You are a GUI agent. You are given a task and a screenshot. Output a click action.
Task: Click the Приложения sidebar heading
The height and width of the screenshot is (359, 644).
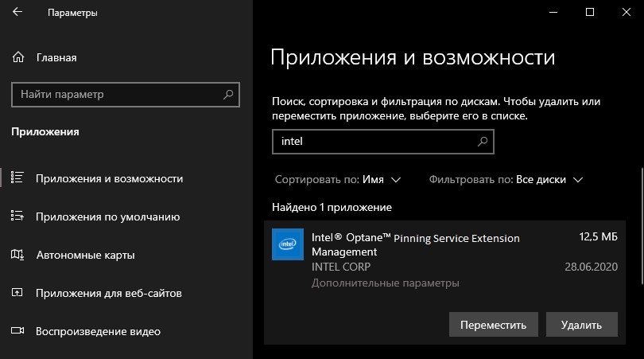[45, 131]
